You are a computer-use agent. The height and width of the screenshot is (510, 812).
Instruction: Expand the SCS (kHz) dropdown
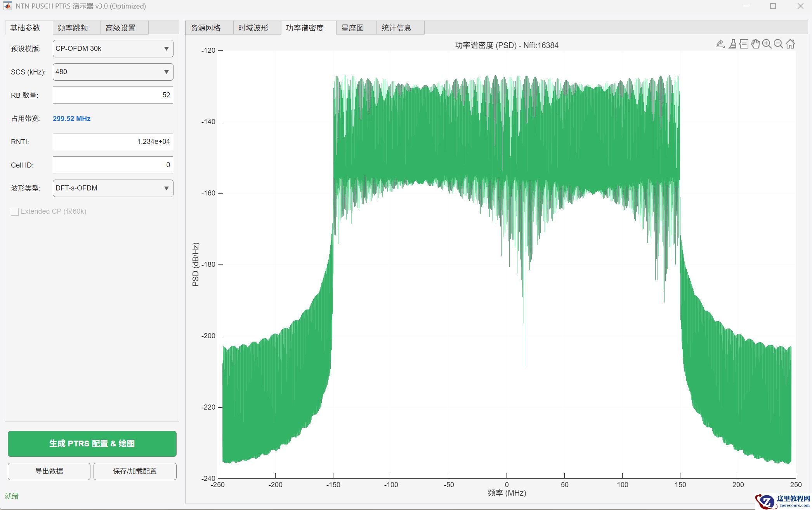coord(113,72)
